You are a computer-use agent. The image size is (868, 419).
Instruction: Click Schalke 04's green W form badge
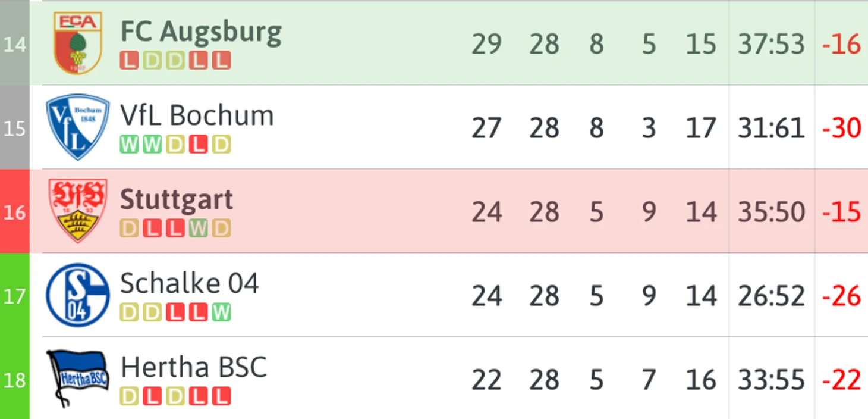tap(221, 312)
